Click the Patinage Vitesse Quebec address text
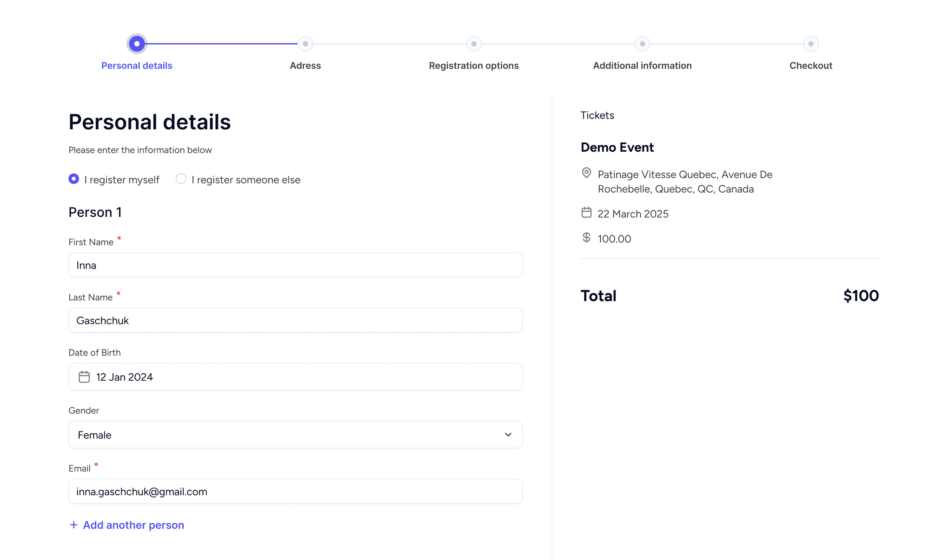948x560 pixels. pos(685,181)
